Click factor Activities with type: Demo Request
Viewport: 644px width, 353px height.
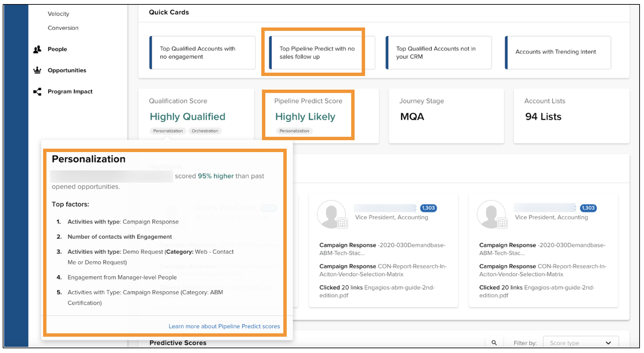coord(151,257)
